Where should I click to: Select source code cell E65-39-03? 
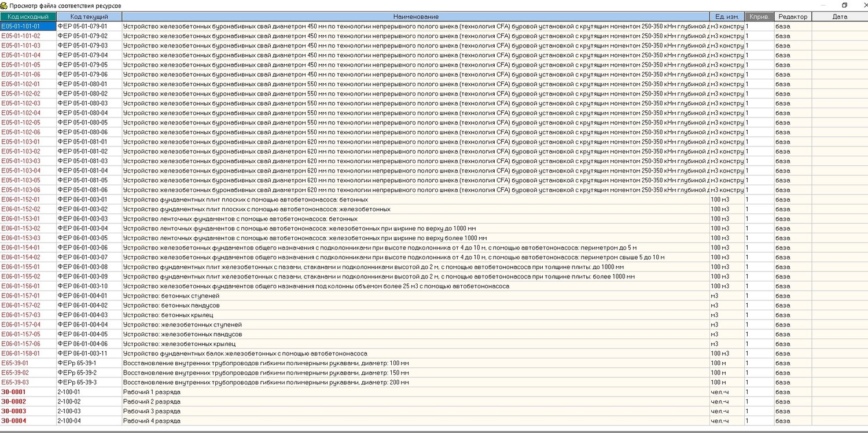28,382
